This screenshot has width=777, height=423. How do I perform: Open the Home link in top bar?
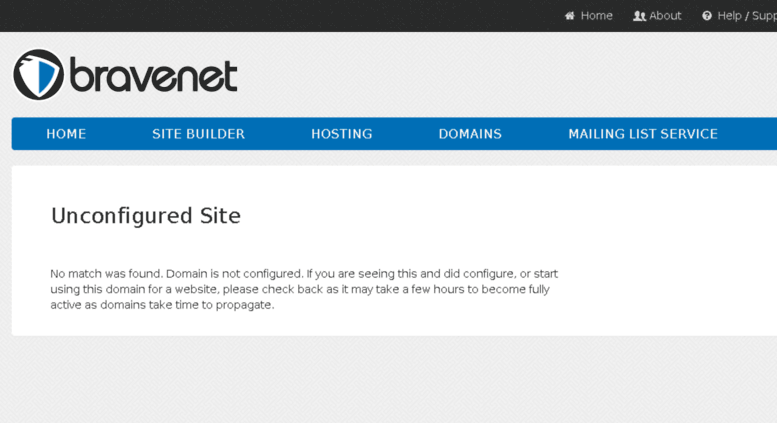596,16
